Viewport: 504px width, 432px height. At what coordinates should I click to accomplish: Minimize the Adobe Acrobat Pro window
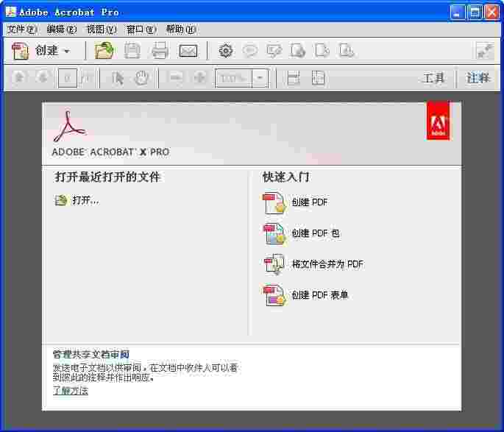tap(458, 13)
